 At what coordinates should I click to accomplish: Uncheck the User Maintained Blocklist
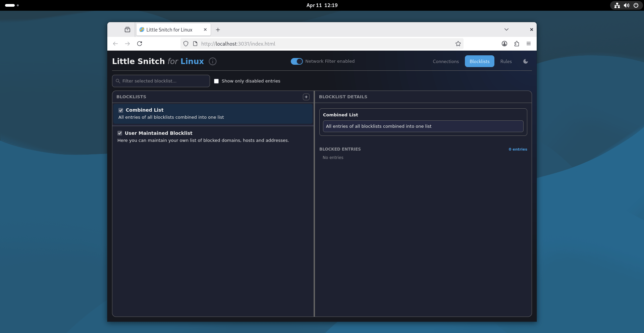click(120, 133)
